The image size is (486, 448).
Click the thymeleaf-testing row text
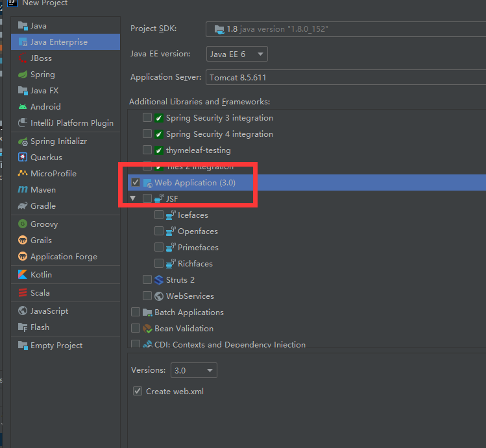pos(199,150)
